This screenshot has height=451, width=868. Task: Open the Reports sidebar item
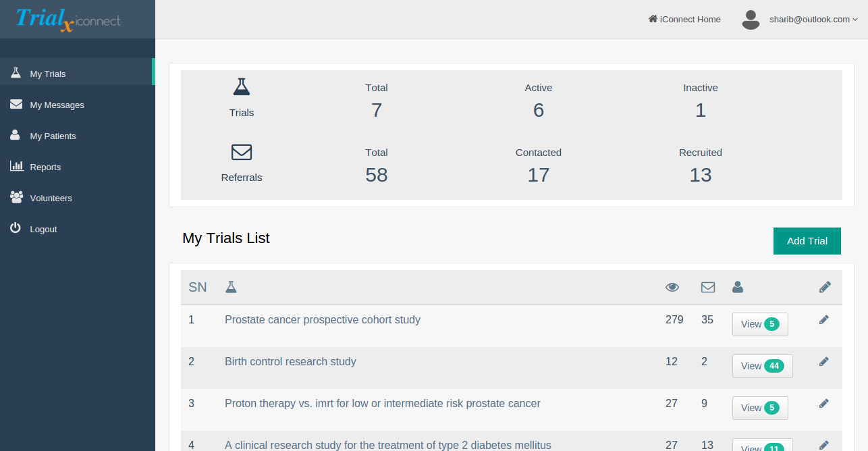45,167
